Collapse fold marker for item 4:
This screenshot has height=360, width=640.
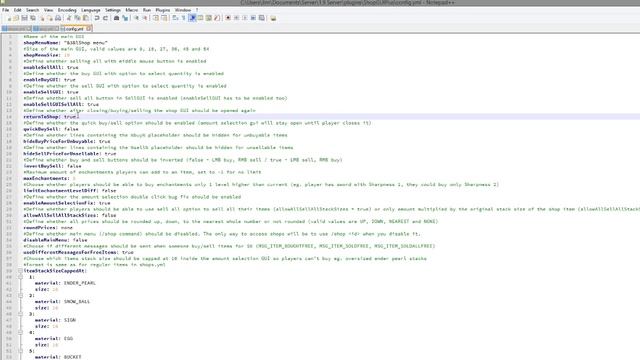click(20, 332)
